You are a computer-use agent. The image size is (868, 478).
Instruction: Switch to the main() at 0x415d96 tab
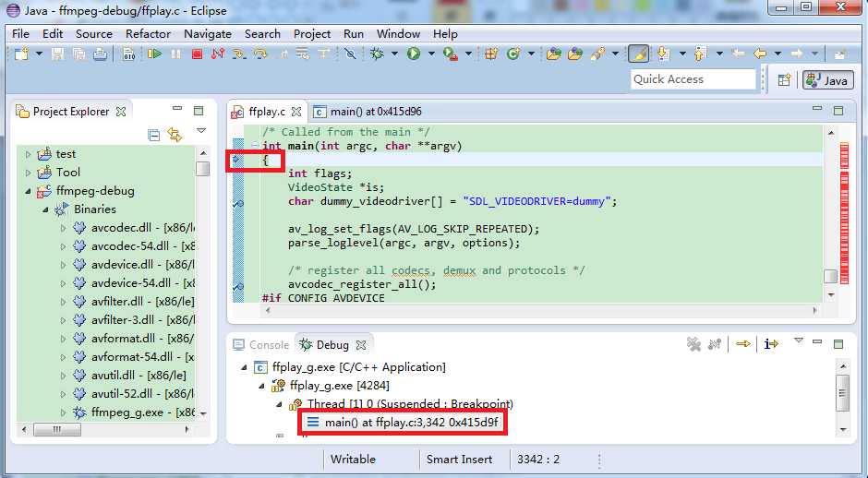[368, 112]
